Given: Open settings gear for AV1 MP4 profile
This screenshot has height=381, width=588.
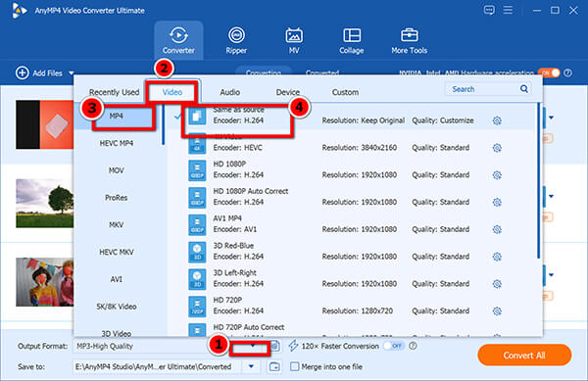Looking at the screenshot, I should (497, 229).
